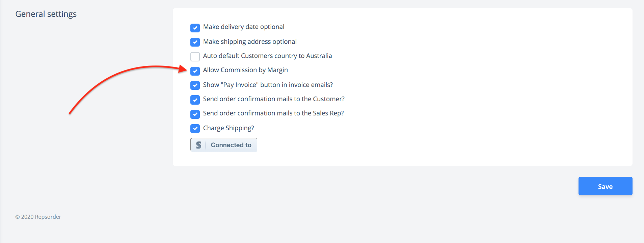
Task: Uncheck the Make delivery date optional checkbox
Action: point(195,28)
